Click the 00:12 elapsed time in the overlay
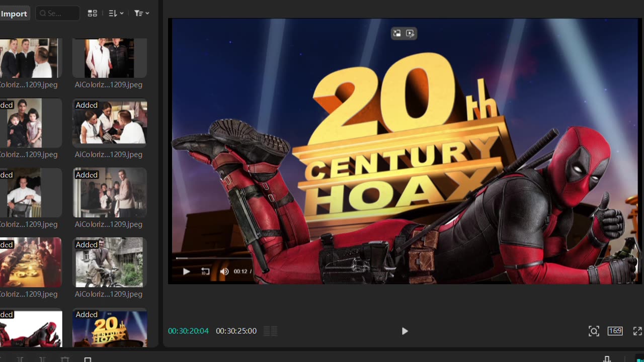The height and width of the screenshot is (362, 644). (240, 271)
